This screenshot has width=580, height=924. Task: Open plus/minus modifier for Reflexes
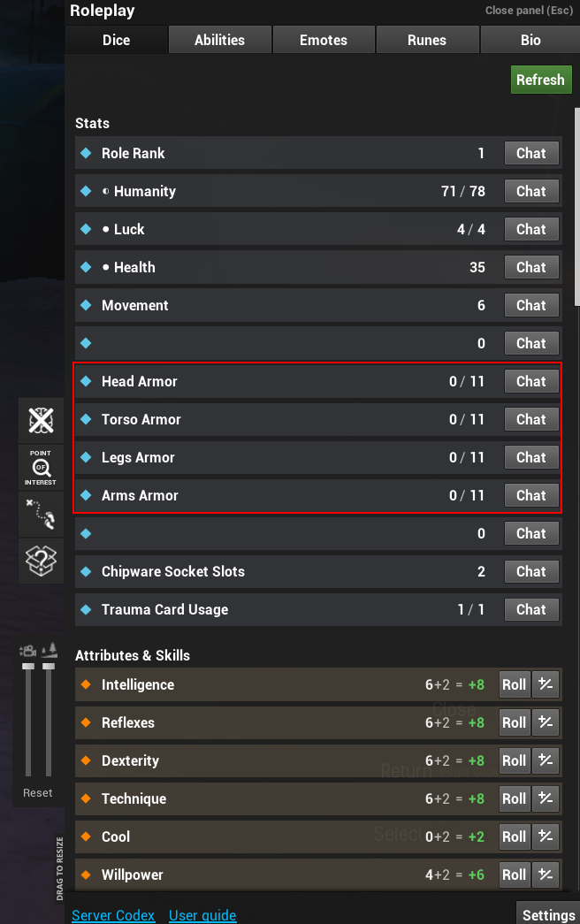pyautogui.click(x=546, y=722)
